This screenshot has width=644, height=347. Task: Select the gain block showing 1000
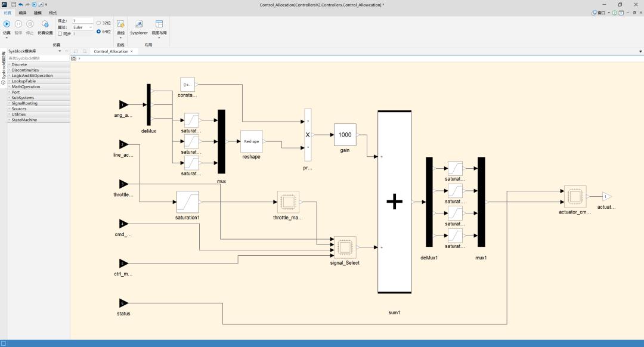pos(345,135)
